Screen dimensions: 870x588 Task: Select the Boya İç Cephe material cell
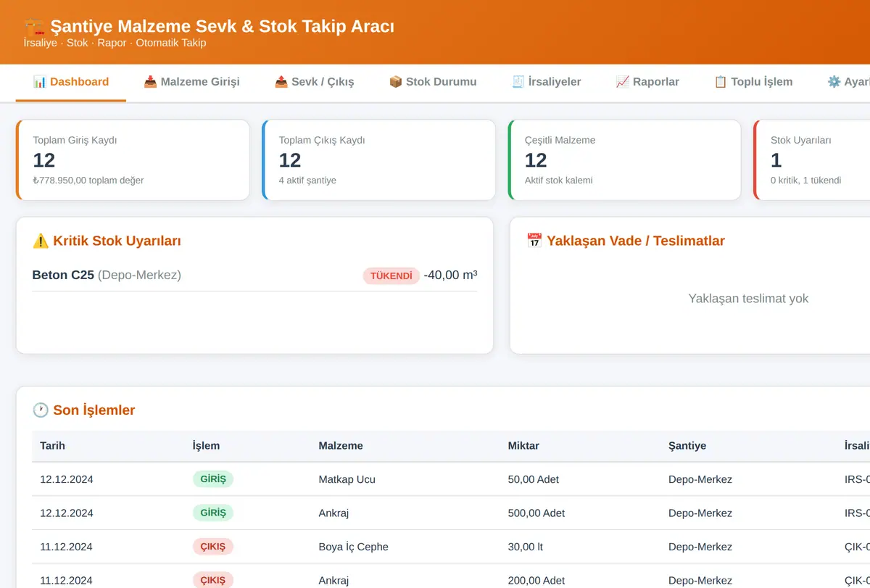(354, 547)
